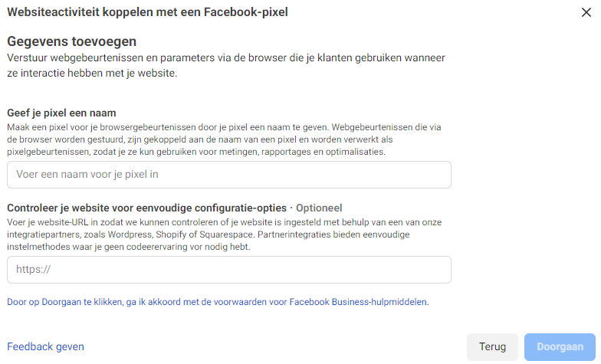Focus the website URL https:// field
The height and width of the screenshot is (364, 601).
pyautogui.click(x=228, y=270)
